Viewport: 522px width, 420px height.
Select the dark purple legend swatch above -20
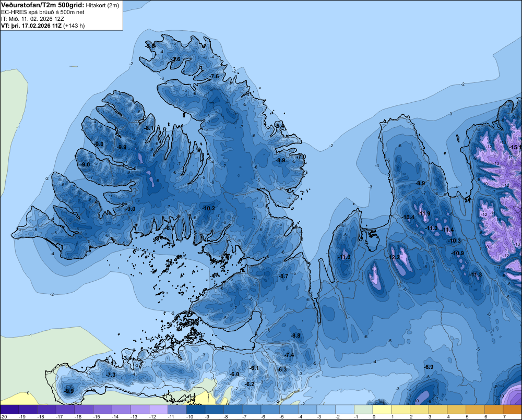[x=9, y=409]
